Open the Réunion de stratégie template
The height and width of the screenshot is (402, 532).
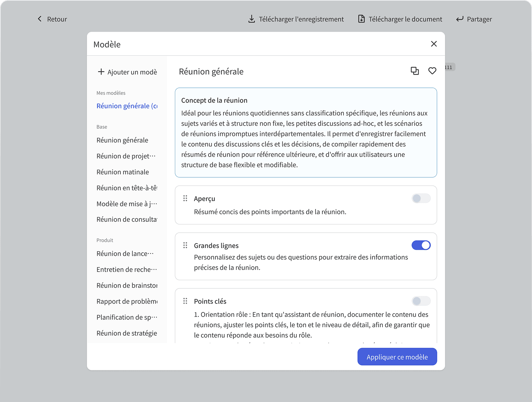pyautogui.click(x=126, y=333)
